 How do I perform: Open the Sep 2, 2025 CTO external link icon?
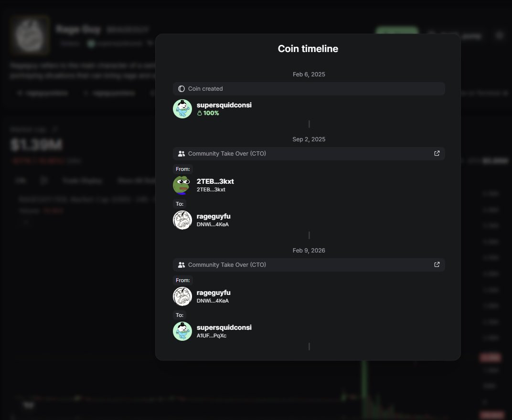(x=437, y=153)
